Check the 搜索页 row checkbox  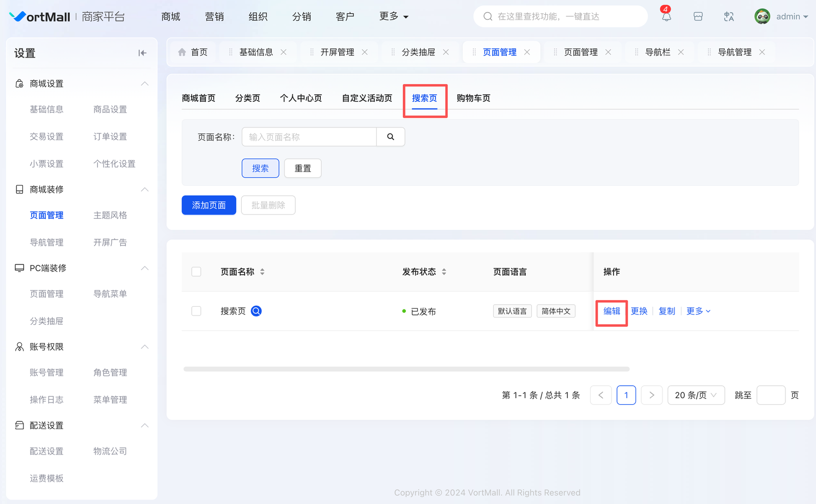tap(196, 311)
